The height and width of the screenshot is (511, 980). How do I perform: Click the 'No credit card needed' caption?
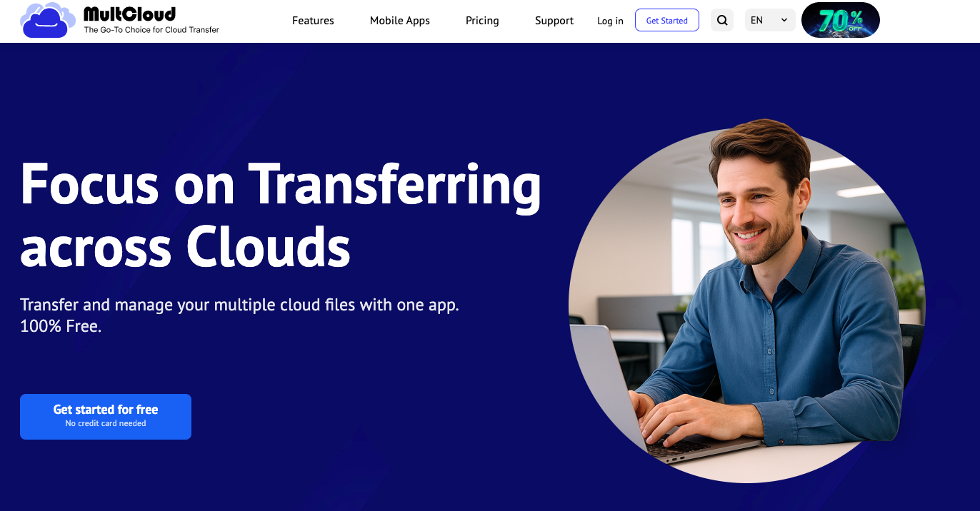[106, 424]
